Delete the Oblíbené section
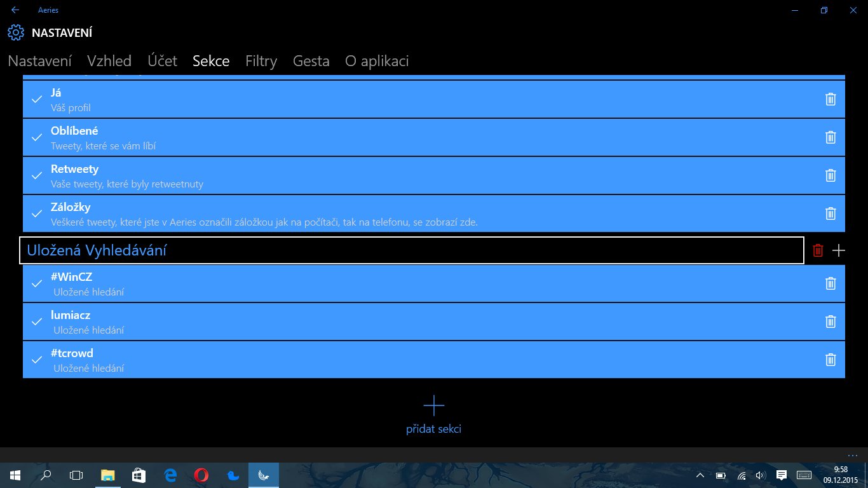The height and width of the screenshot is (488, 868). (830, 137)
